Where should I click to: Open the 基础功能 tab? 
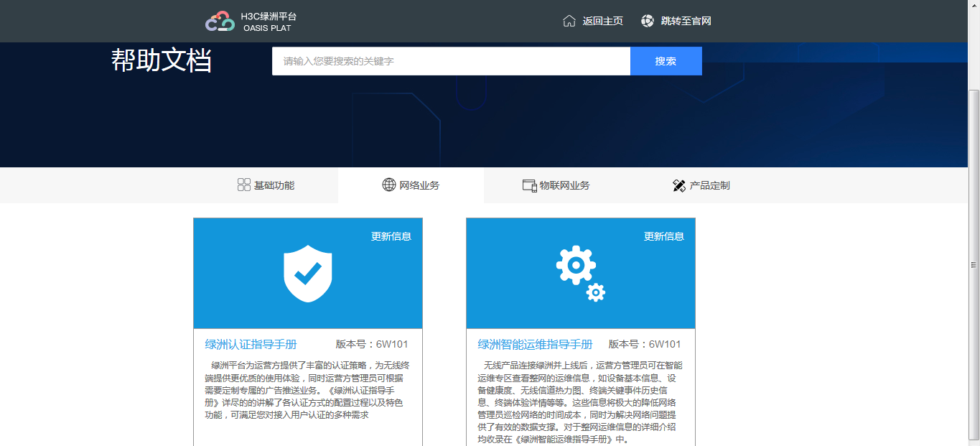point(266,185)
